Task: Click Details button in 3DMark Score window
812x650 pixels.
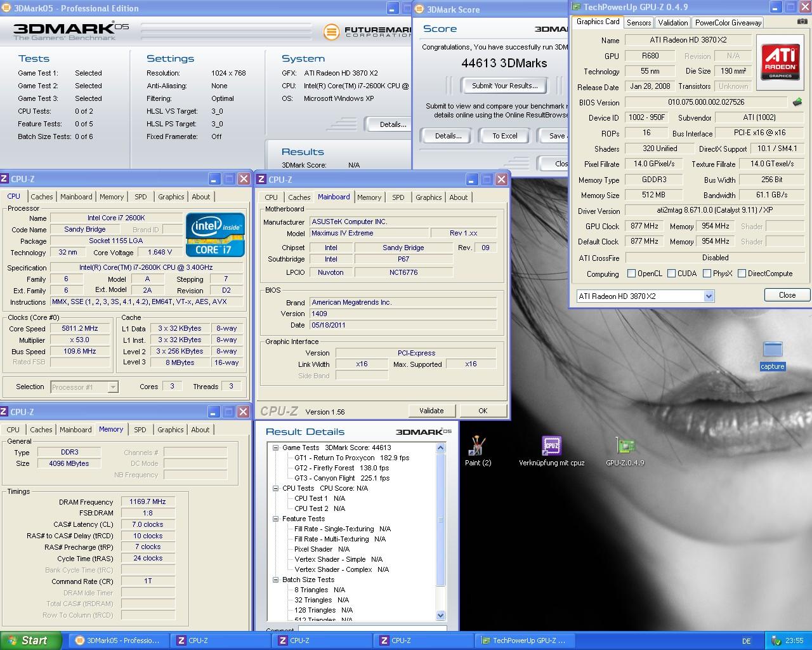Action: pyautogui.click(x=448, y=136)
